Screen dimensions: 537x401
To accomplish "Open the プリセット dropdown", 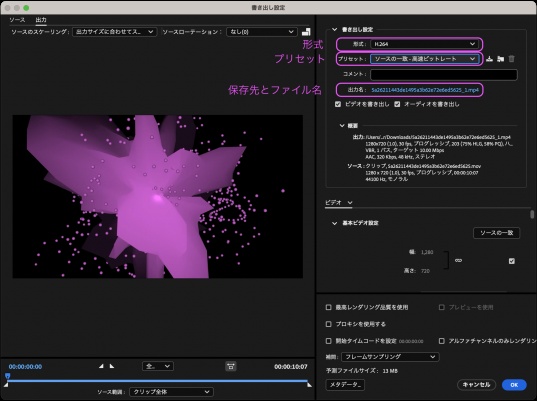I will click(x=424, y=59).
